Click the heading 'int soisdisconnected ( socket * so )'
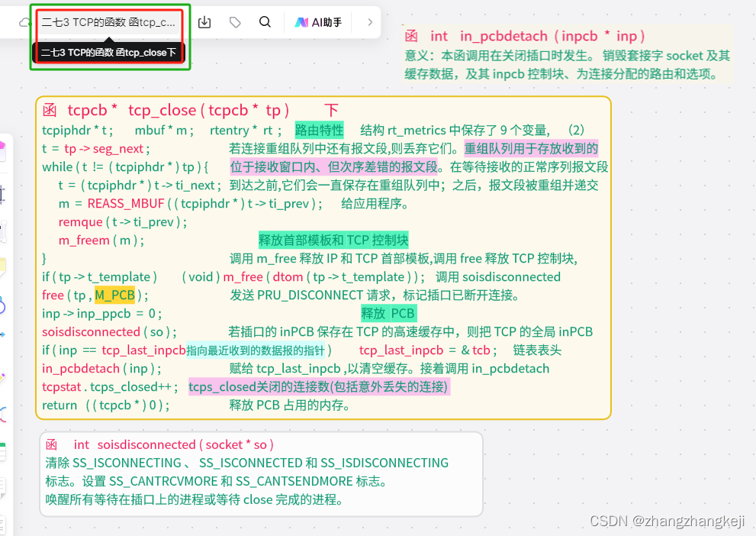Viewport: 756px width, 536px height. tap(174, 444)
